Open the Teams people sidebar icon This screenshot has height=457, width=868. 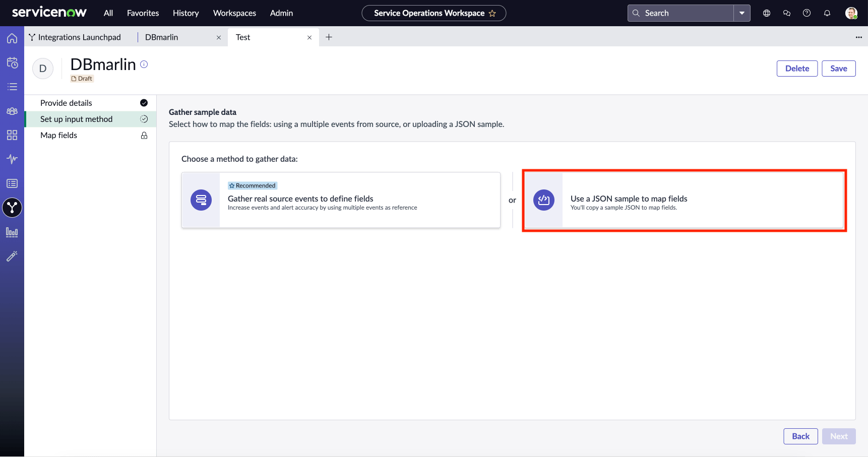tap(12, 111)
